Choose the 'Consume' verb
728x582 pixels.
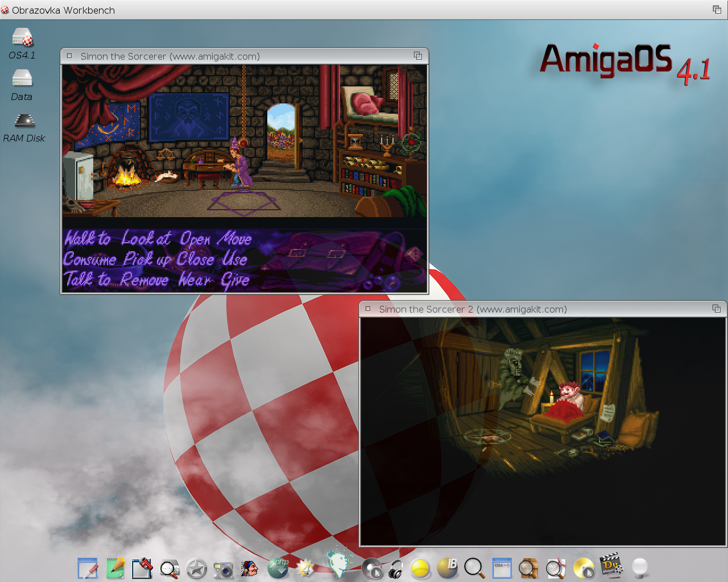pyautogui.click(x=90, y=259)
